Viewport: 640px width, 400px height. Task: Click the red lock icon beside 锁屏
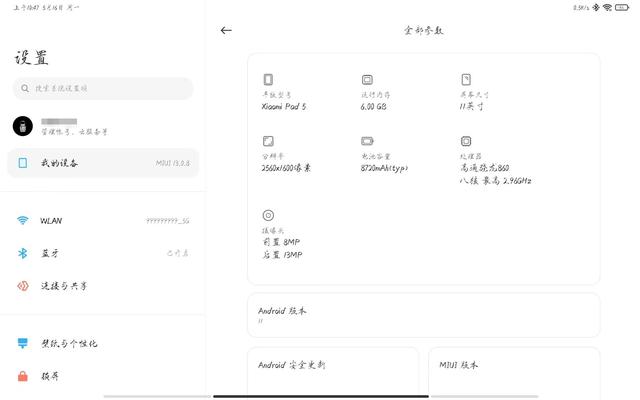(x=23, y=376)
